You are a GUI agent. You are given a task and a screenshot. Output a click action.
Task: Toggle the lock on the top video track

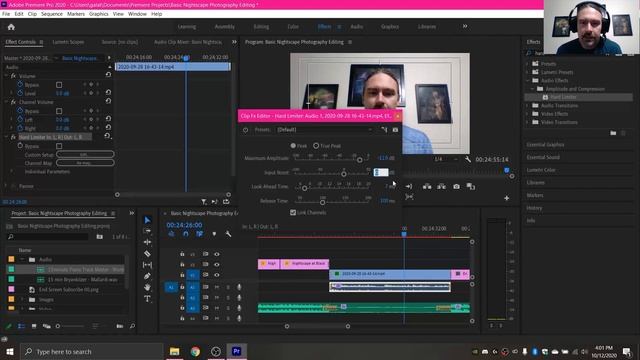pos(182,254)
